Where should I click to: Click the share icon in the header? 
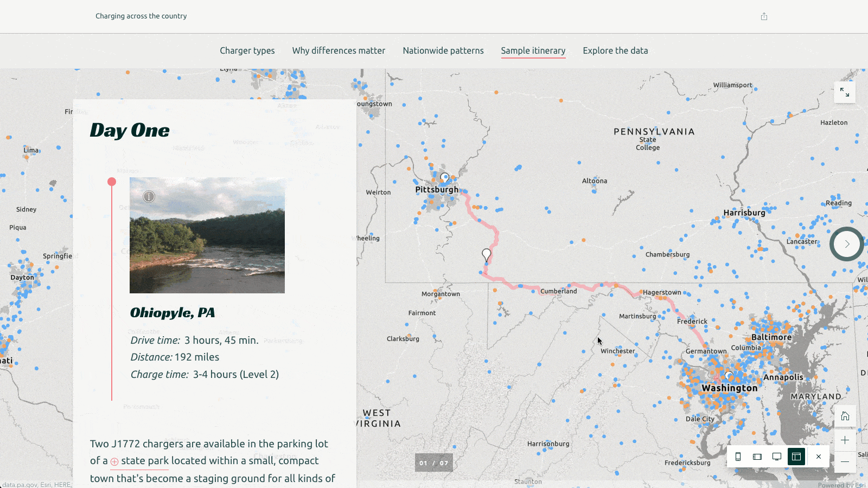(x=764, y=16)
